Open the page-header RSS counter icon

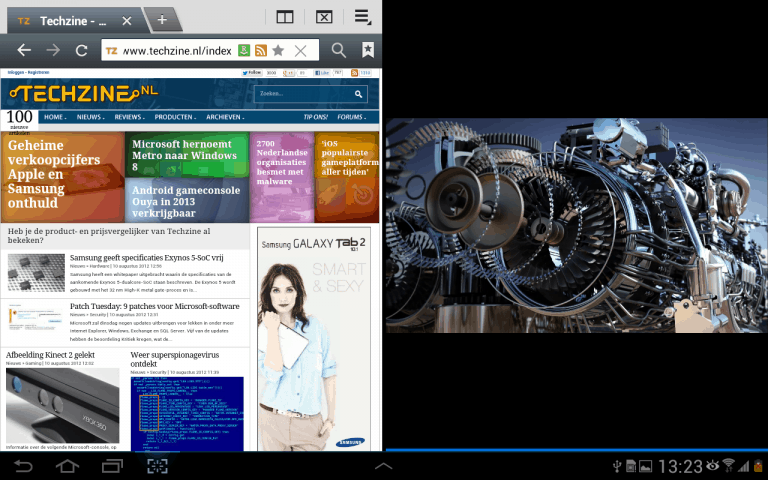pos(354,73)
